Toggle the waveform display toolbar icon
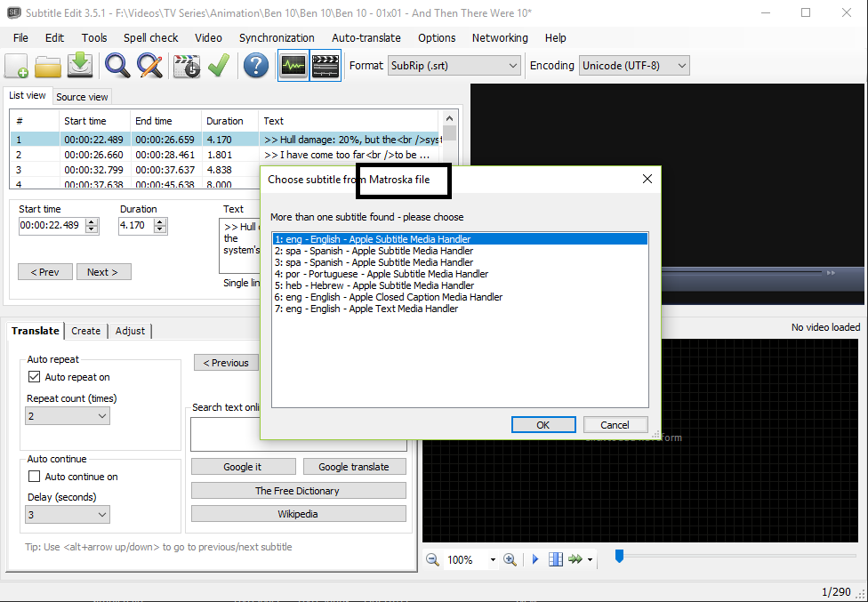Viewport: 868px width, 602px height. 293,65
